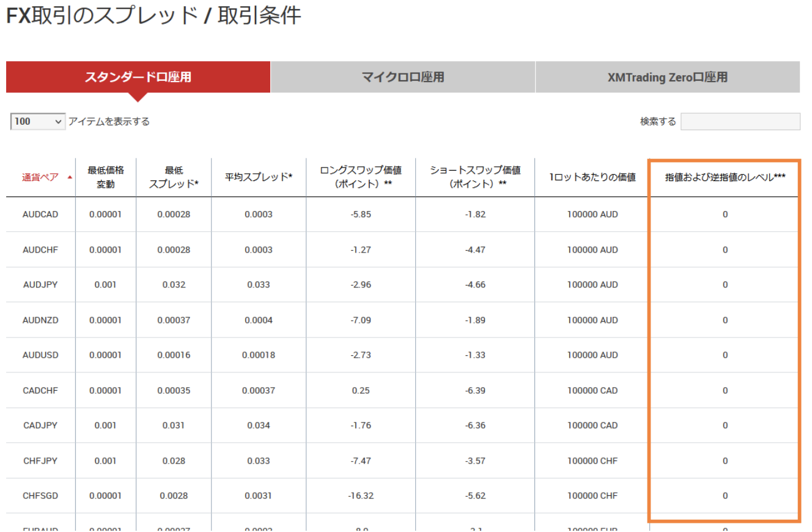Select the CADJPY currency pair cell
The height and width of the screenshot is (532, 812).
tap(40, 426)
